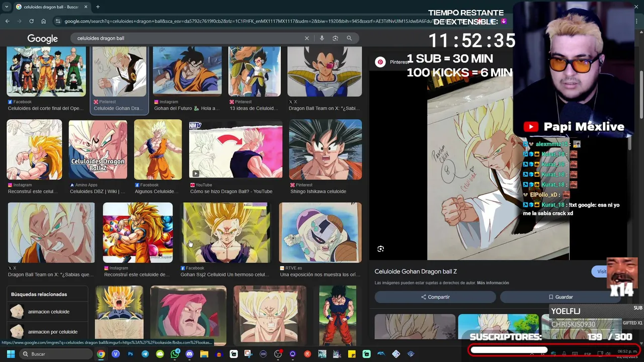Image resolution: width=644 pixels, height=362 pixels.
Task: Open new browser tab with plus
Action: pos(98,7)
